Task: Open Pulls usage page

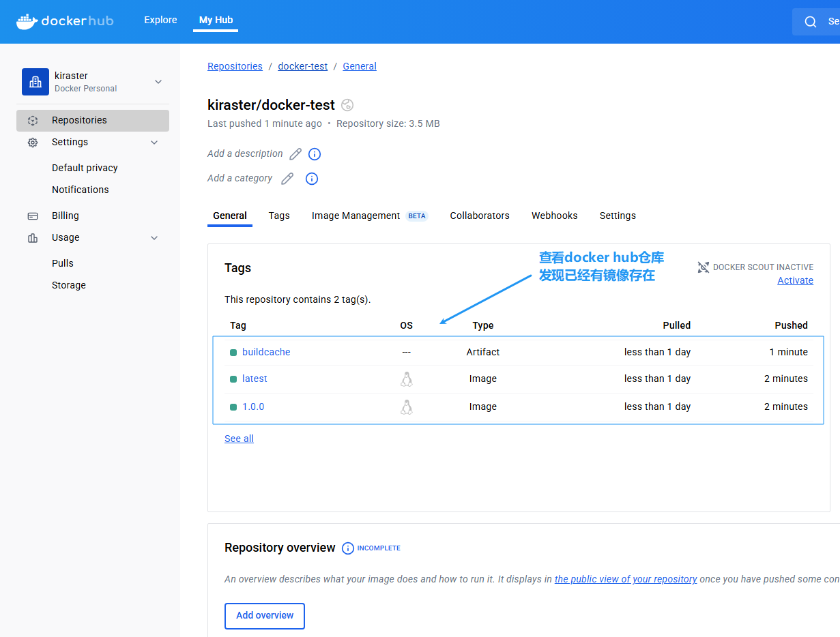Action: 63,263
